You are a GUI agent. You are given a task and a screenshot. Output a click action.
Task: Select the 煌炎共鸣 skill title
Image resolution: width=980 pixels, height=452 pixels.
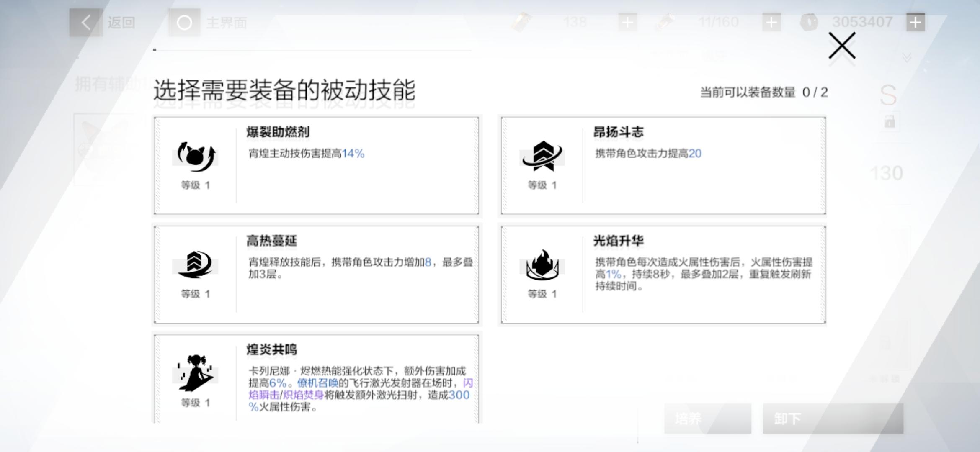[x=272, y=350]
